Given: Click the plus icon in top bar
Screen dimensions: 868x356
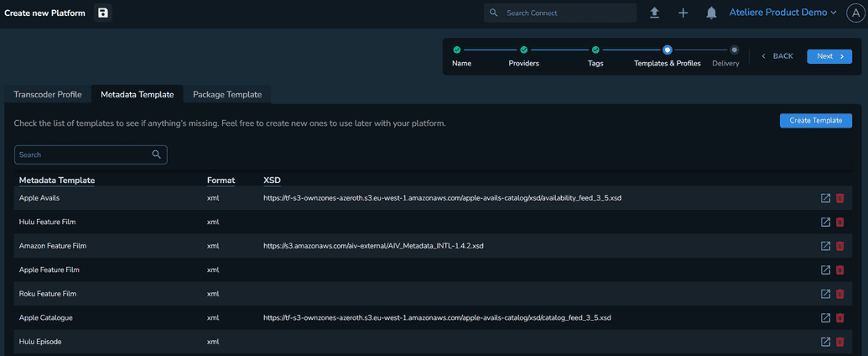Looking at the screenshot, I should click(683, 13).
